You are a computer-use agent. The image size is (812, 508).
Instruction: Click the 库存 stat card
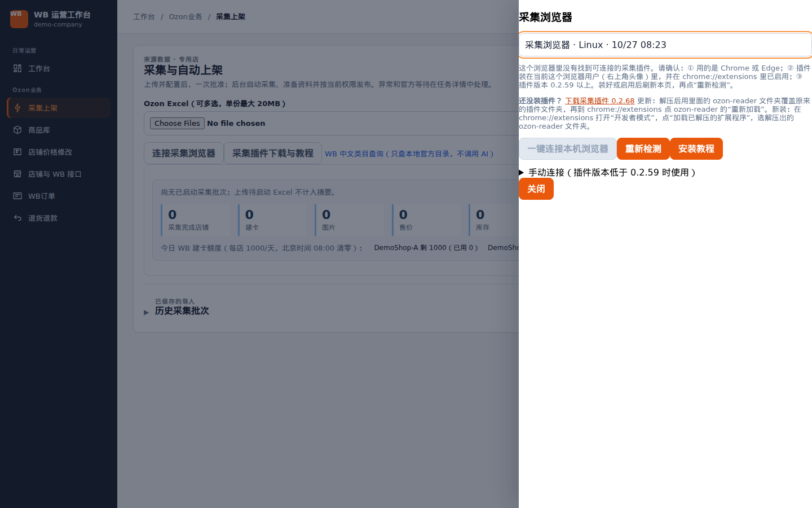(493, 220)
